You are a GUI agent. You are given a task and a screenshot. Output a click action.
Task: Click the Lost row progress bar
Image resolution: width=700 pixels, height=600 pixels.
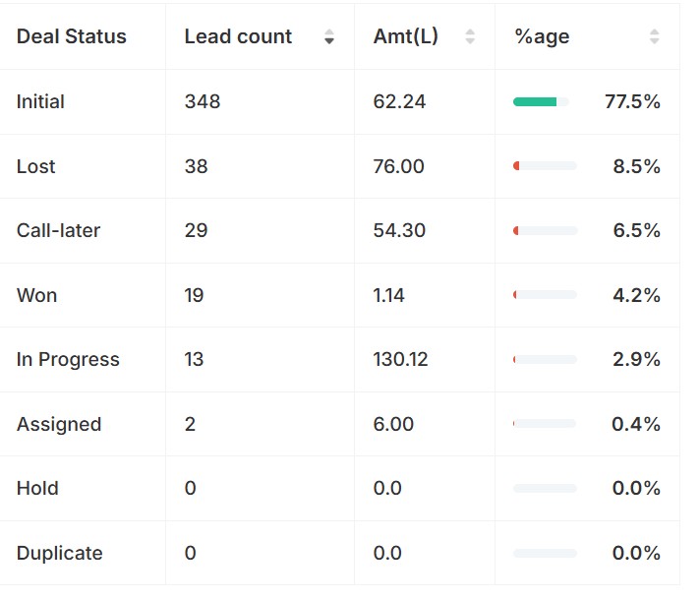(544, 166)
